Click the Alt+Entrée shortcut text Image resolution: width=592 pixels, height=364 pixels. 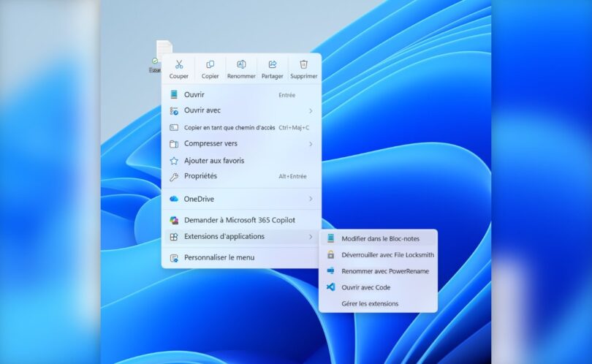point(292,176)
